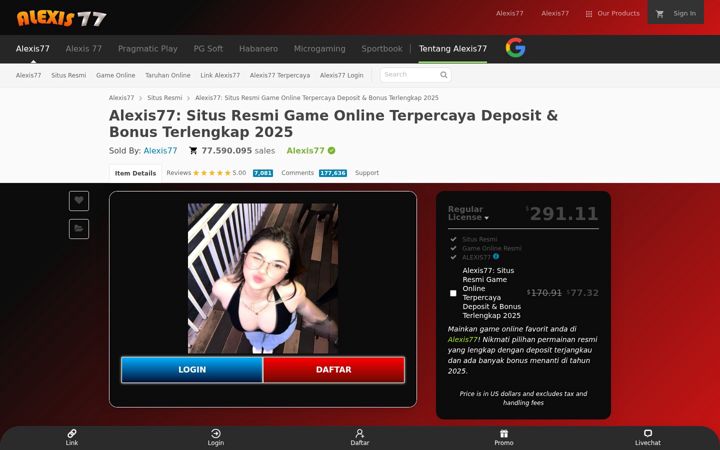720x450 pixels.
Task: Click the item preview photo thumbnail
Action: [x=263, y=278]
